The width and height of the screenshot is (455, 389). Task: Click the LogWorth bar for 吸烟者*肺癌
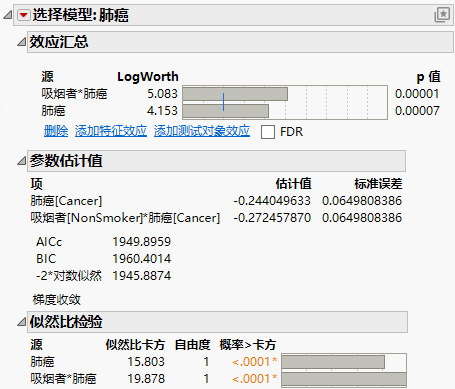235,94
